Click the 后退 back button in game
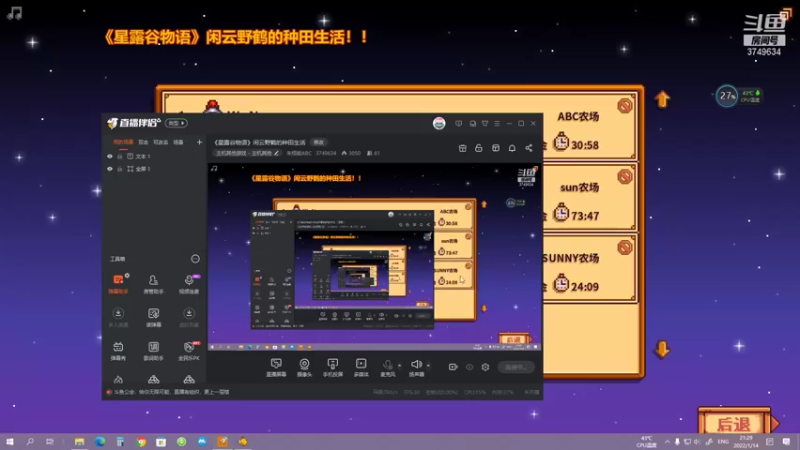 pos(735,423)
